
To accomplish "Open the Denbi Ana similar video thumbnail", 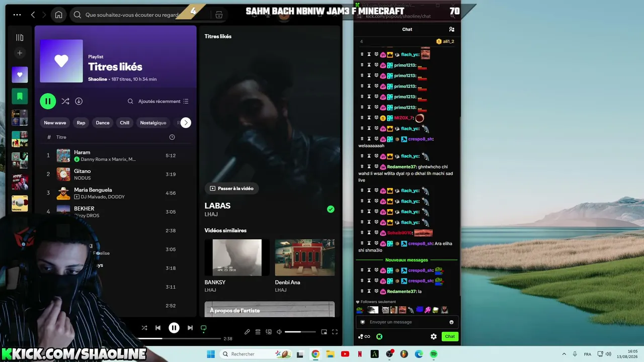I will (305, 257).
